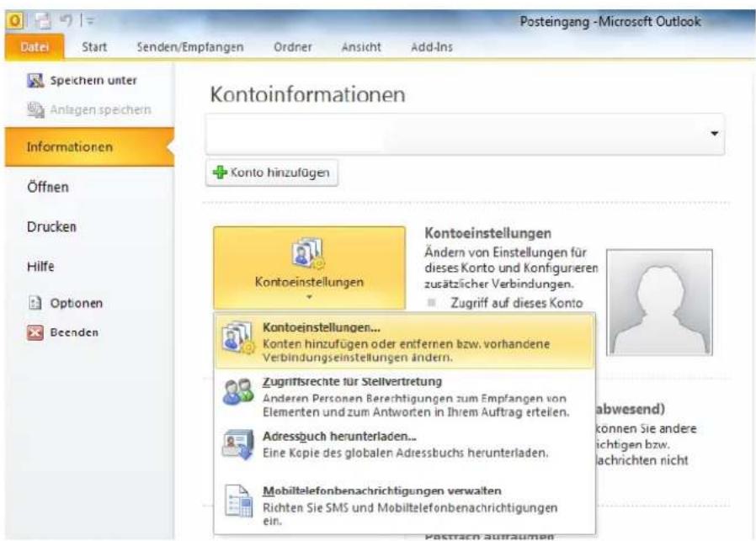Click the Adressbuch herunterladen icon
The height and width of the screenshot is (541, 756).
(x=237, y=445)
